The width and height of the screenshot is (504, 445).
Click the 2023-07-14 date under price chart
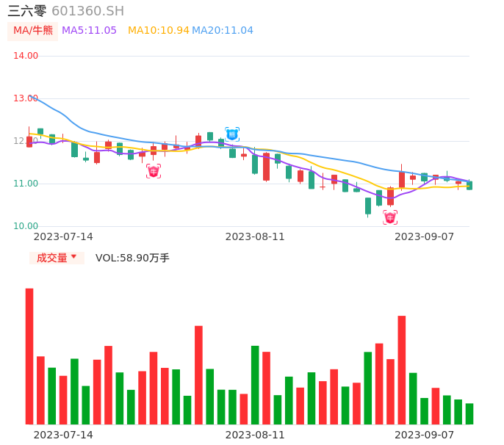pos(63,236)
